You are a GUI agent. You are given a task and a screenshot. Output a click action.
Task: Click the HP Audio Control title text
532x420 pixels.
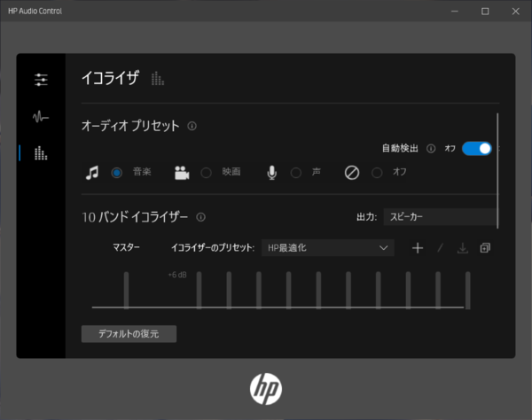click(x=35, y=12)
